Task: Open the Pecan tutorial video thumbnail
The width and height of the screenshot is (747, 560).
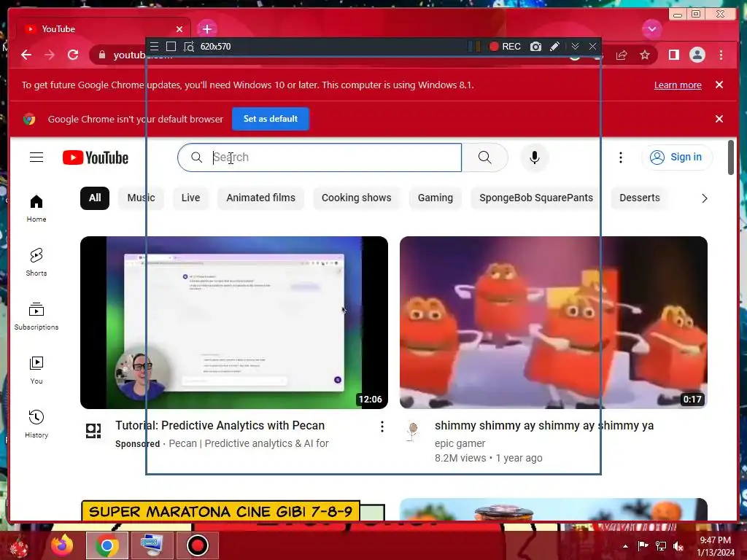Action: pos(234,322)
